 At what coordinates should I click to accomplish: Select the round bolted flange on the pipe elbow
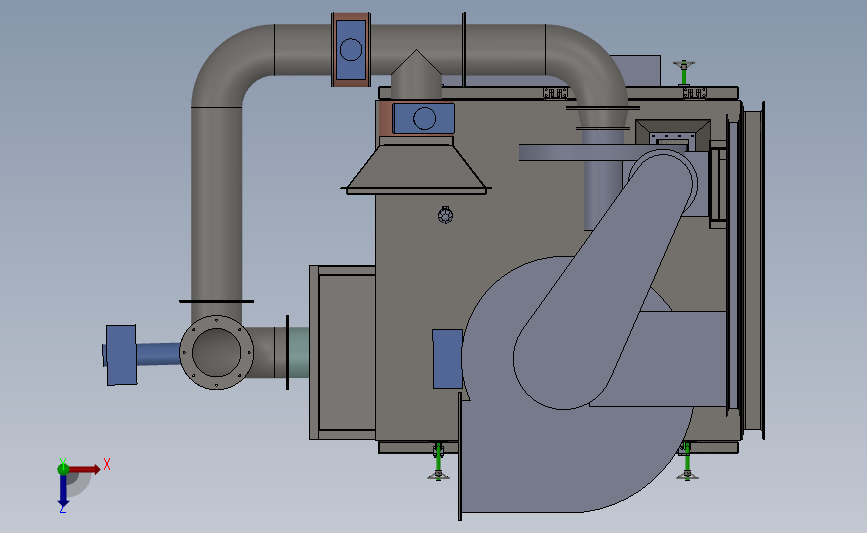(x=217, y=352)
